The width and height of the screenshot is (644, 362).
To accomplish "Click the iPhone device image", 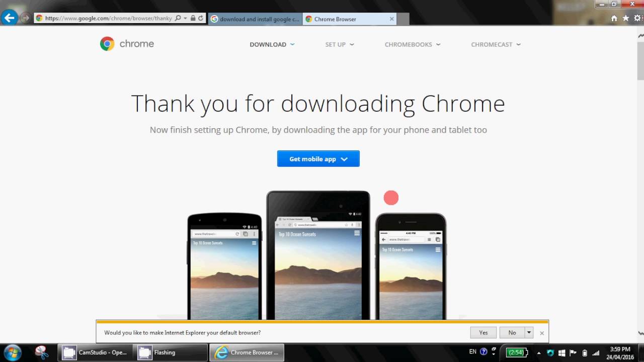I will coord(411,266).
